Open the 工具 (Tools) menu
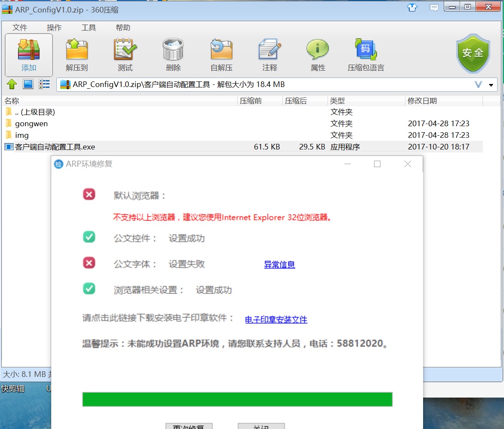The image size is (504, 429). 89,28
